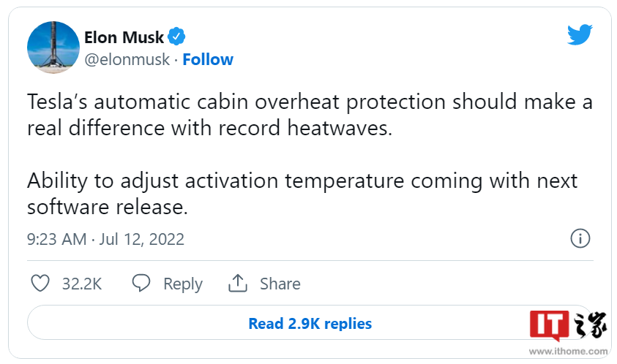Open the 9:23 AM · Jul 12, 2022 timestamp
The image size is (617, 364).
(106, 239)
